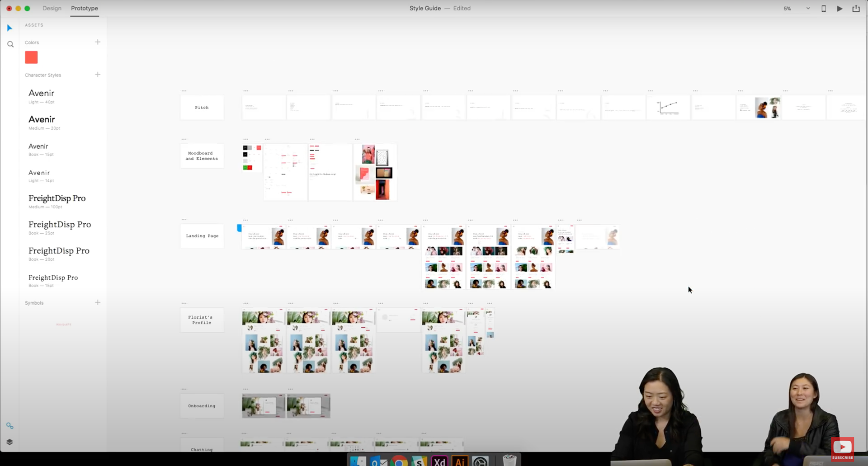Click the Symbols section heading
Image resolution: width=868 pixels, height=466 pixels.
(34, 303)
